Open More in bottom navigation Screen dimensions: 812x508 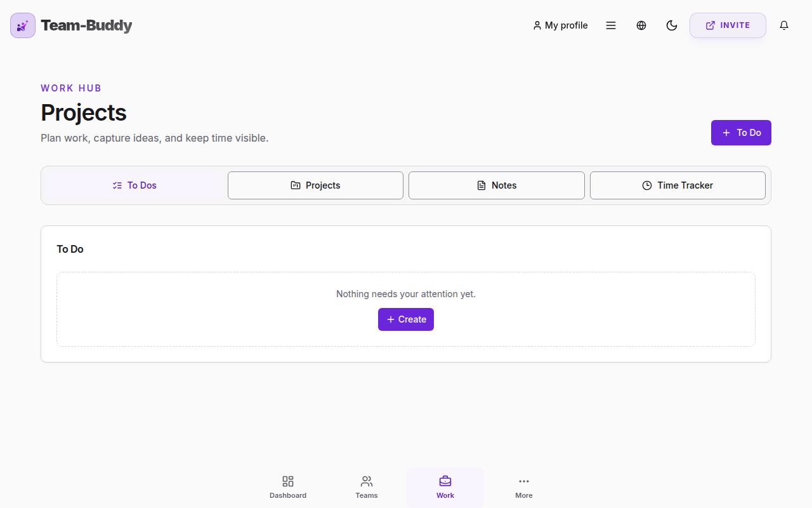pos(524,487)
